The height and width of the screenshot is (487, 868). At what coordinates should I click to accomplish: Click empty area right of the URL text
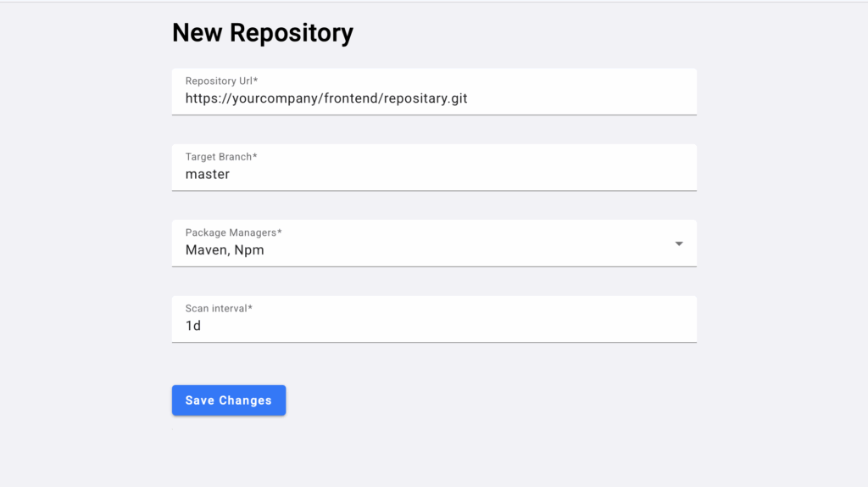581,98
